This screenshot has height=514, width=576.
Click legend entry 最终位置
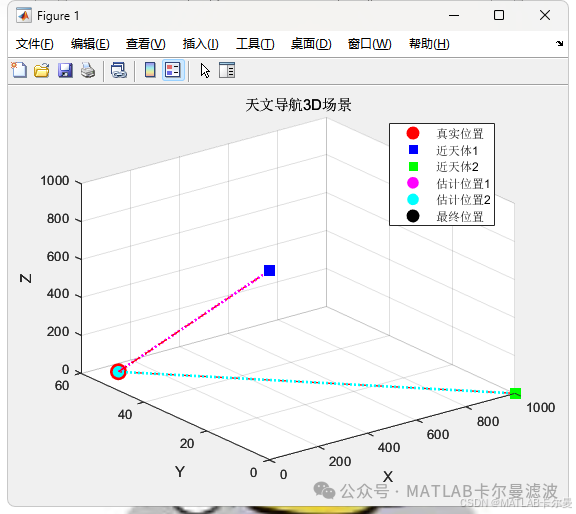tap(460, 216)
